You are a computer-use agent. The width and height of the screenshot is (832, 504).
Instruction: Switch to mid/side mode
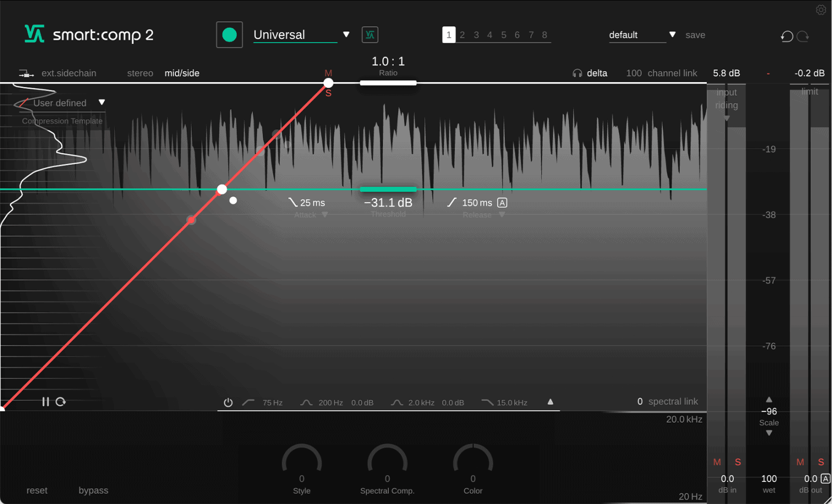coord(182,73)
